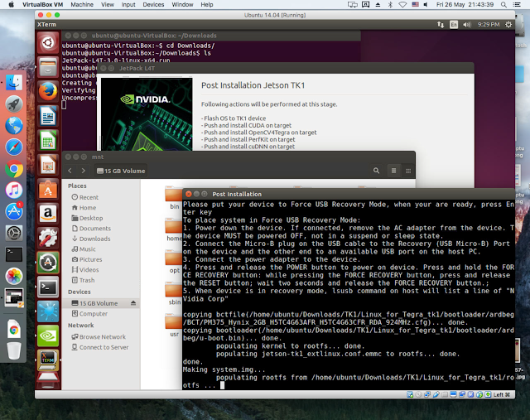The image size is (530, 420).
Task: Click search icon in file manager toolbar
Action: tap(376, 171)
